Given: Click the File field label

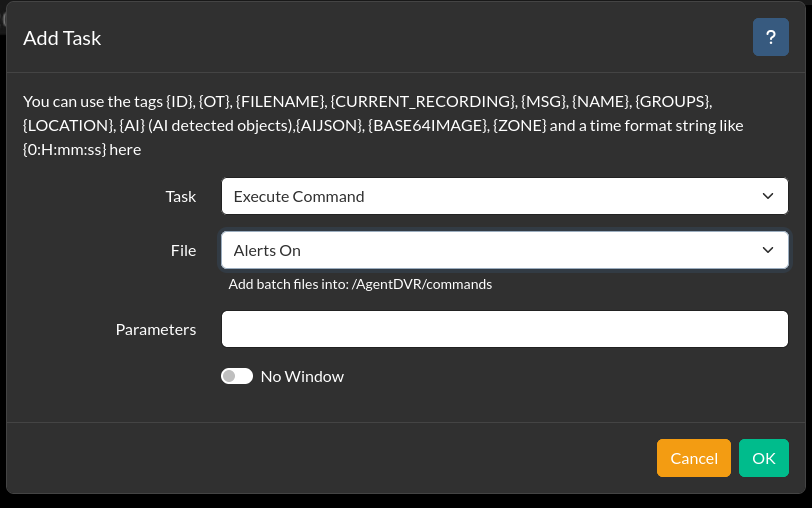Looking at the screenshot, I should [x=183, y=251].
